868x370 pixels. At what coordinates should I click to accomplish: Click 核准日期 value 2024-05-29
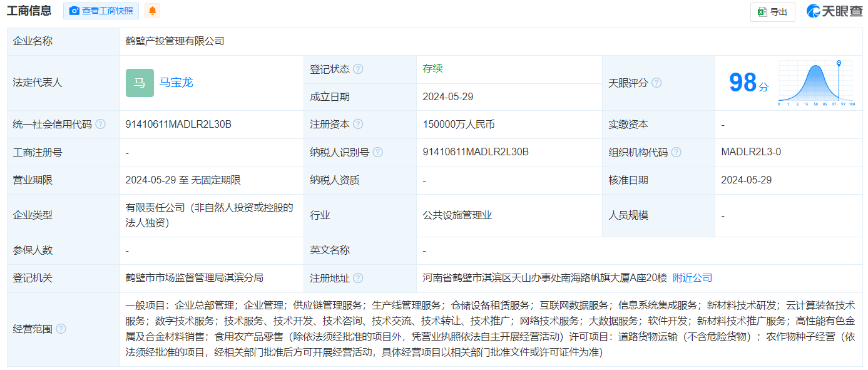click(746, 180)
